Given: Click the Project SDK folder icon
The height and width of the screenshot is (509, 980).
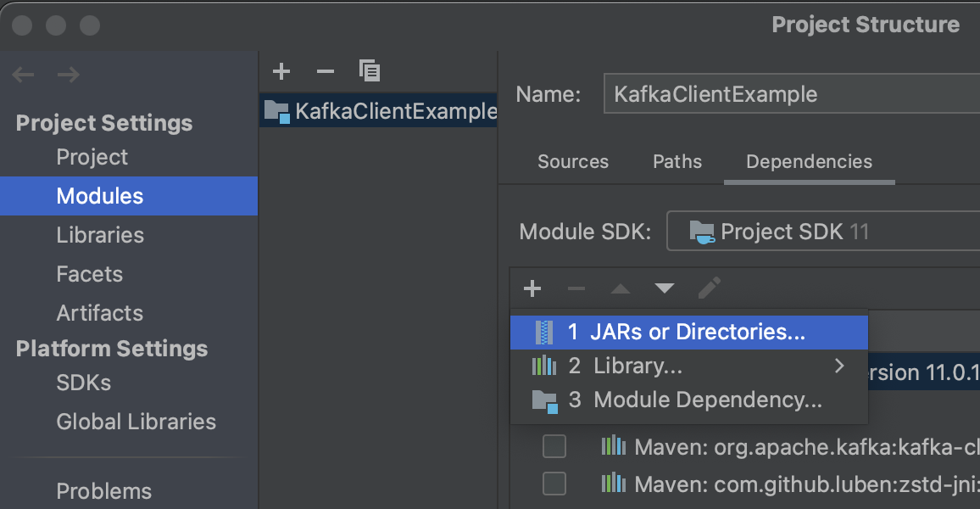Looking at the screenshot, I should point(702,232).
